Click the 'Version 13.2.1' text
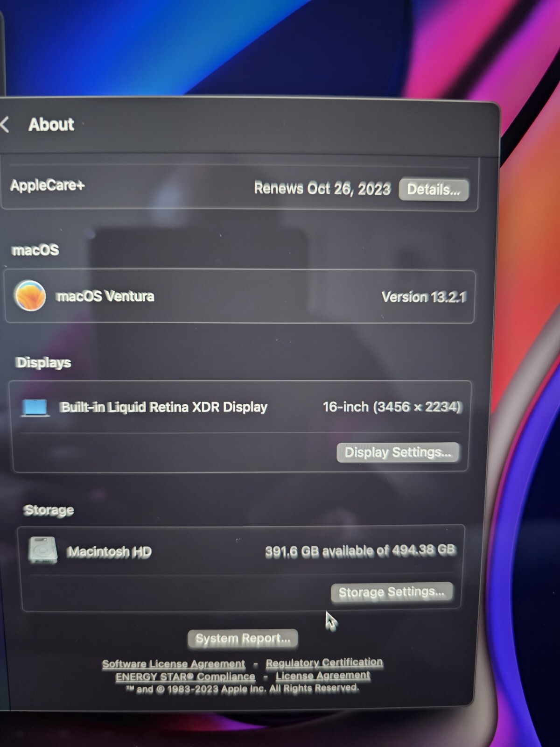This screenshot has width=560, height=747. pos(424,297)
